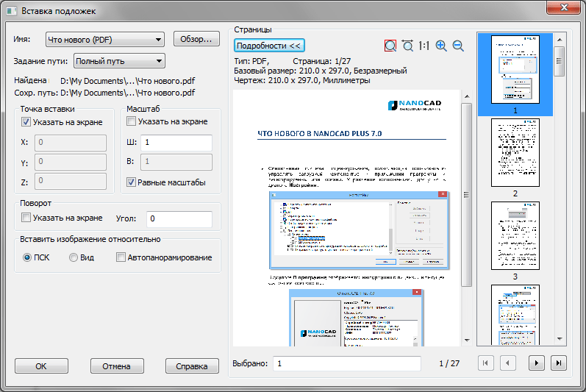Go to the first page
Image resolution: width=586 pixels, height=392 pixels.
pos(485,363)
